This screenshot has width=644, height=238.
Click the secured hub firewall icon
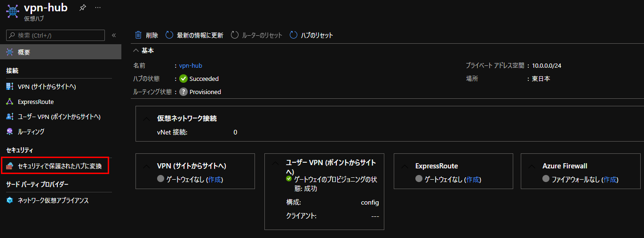tap(9, 166)
